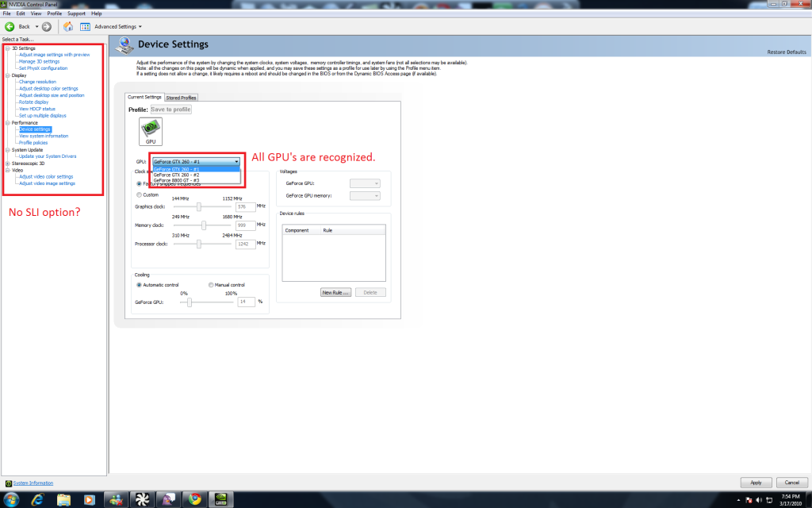
Task: Open the Advanced Settings dropdown
Action: tap(118, 26)
